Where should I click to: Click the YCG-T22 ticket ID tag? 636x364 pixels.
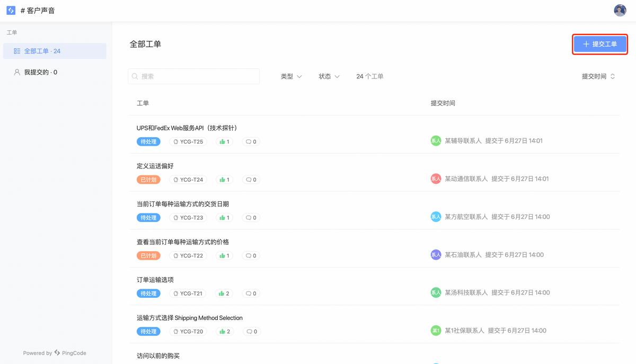188,255
